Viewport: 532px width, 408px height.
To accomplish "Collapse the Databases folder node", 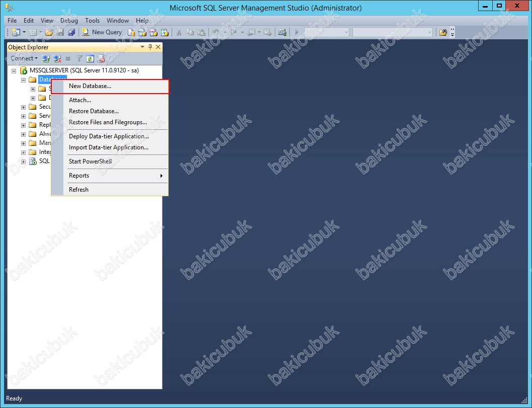I will 24,80.
